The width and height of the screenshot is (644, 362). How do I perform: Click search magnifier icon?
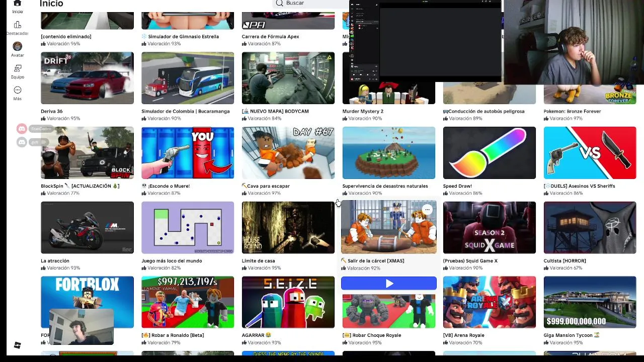click(279, 3)
